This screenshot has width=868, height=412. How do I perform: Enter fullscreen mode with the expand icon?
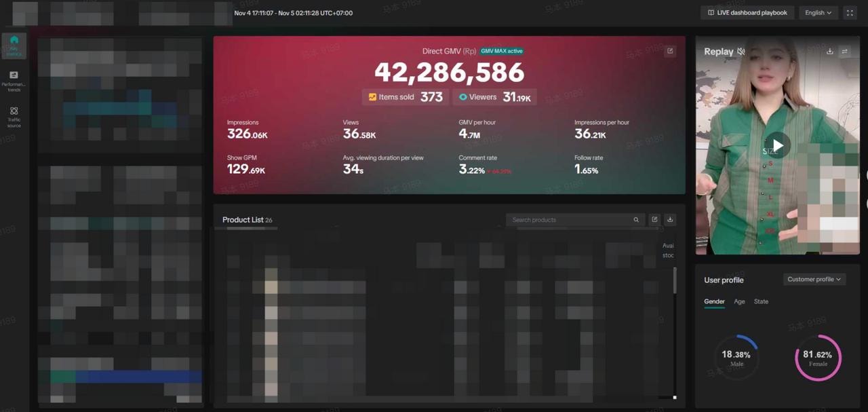(x=850, y=12)
